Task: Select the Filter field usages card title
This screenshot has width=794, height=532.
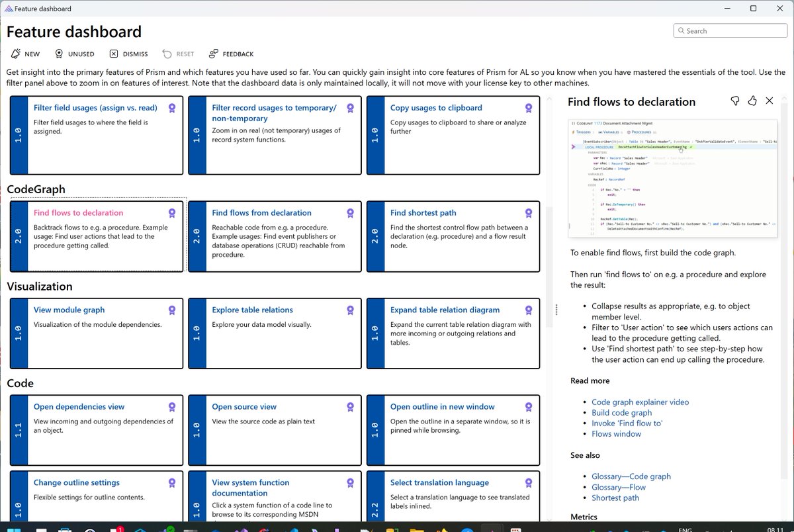Action: [x=96, y=108]
